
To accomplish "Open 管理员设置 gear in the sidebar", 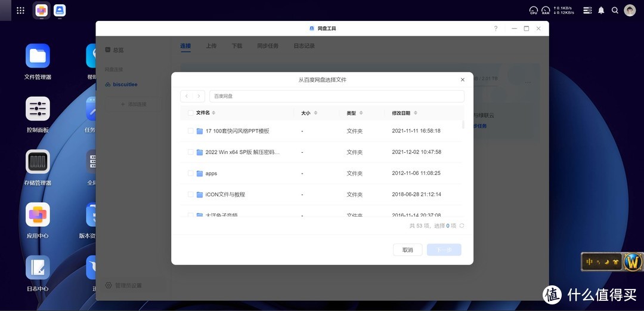I will (109, 285).
